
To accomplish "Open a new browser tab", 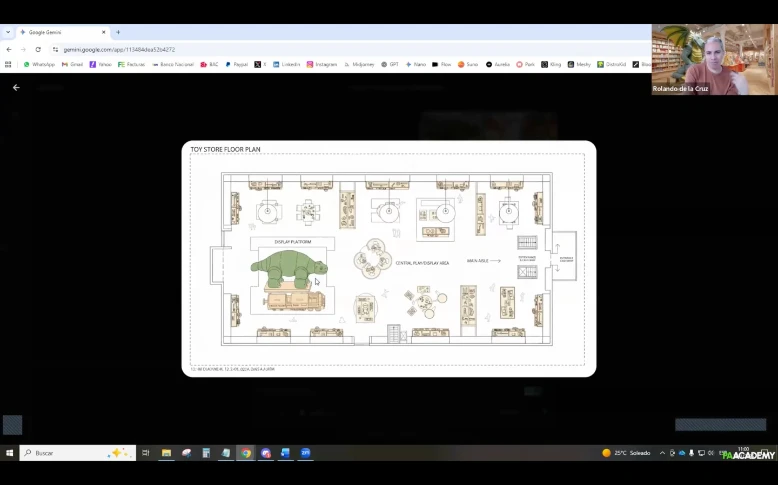I will click(x=118, y=32).
